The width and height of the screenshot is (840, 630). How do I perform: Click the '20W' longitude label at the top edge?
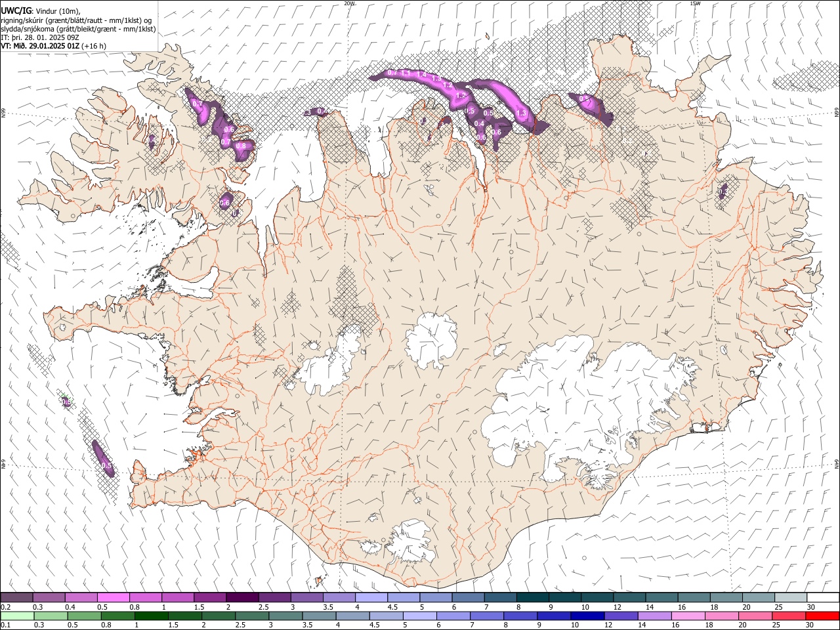tap(350, 3)
